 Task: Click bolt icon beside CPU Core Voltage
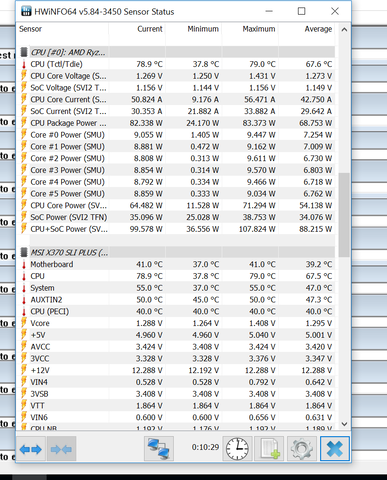[24, 76]
